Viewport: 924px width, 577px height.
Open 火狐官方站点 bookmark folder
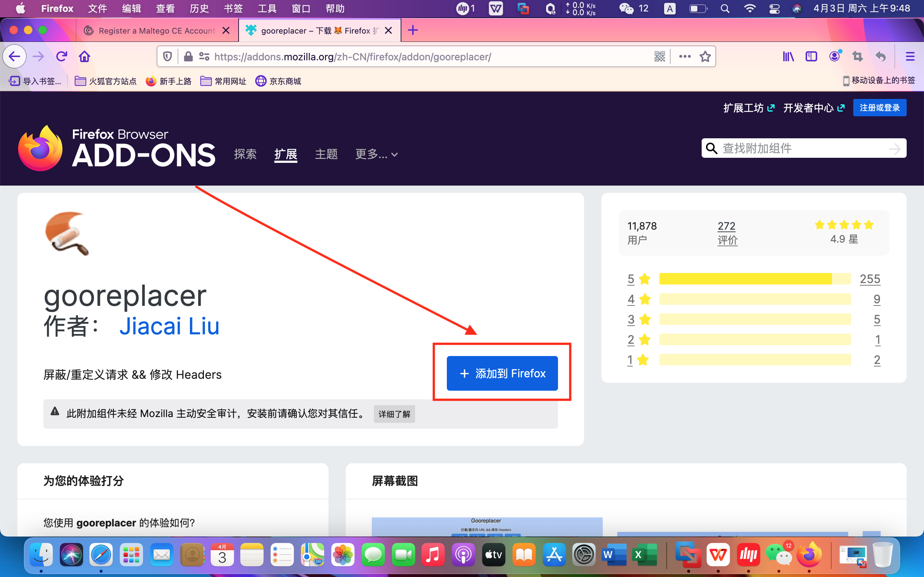tap(106, 81)
